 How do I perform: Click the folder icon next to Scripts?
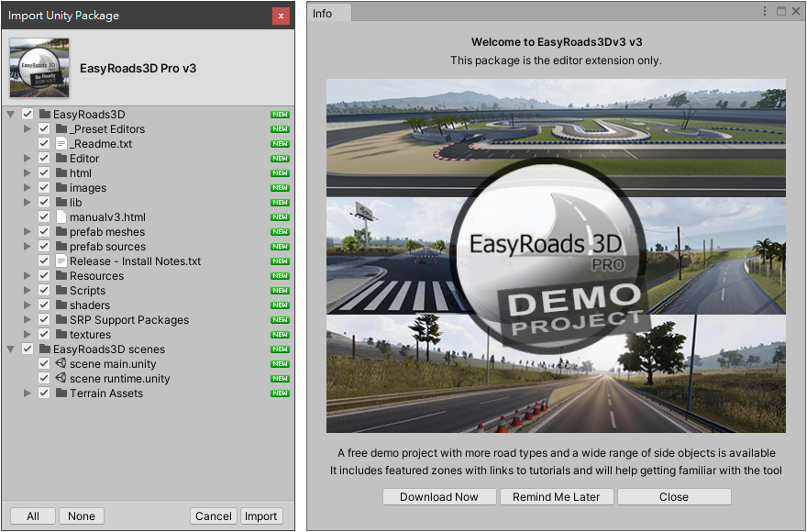(x=61, y=291)
